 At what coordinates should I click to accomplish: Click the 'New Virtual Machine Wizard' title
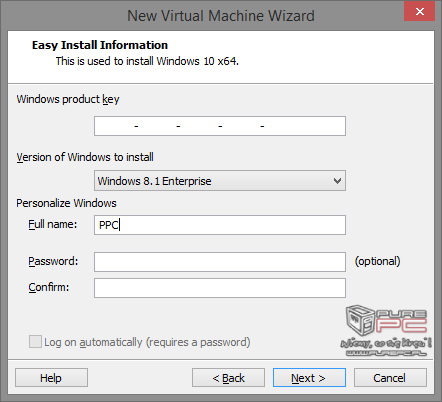221,16
